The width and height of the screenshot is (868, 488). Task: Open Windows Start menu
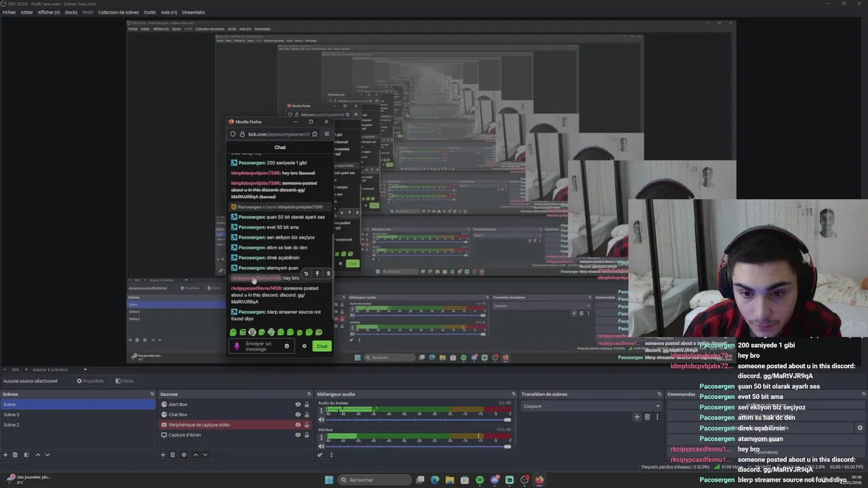click(x=329, y=480)
